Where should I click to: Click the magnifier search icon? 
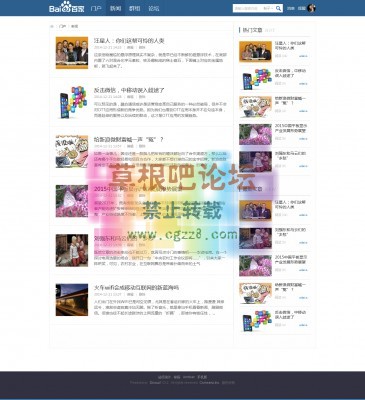coord(278,8)
